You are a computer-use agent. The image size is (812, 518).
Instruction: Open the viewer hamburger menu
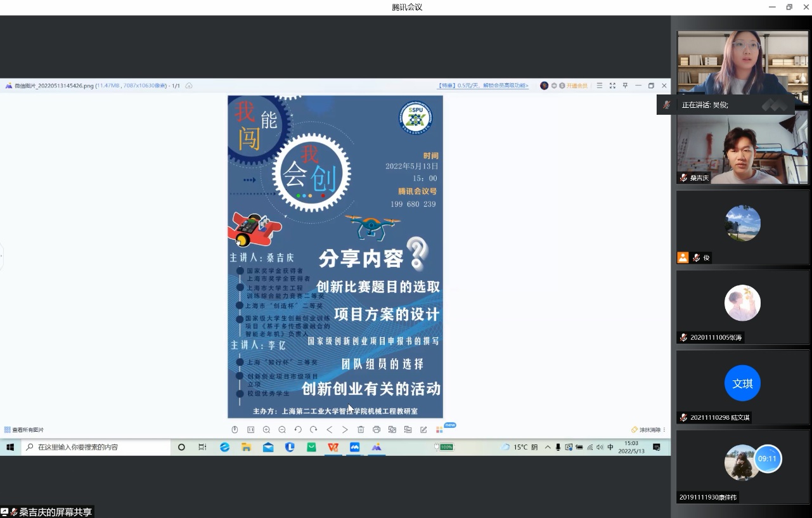point(599,86)
